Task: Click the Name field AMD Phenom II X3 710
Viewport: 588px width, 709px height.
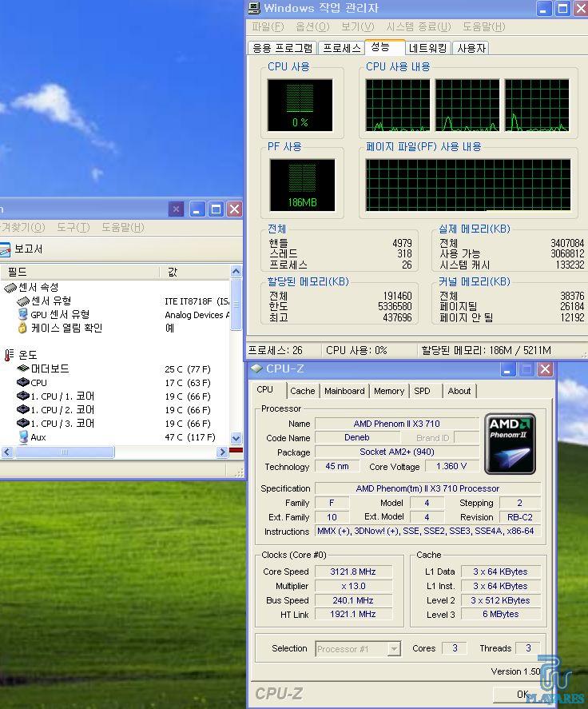Action: click(x=397, y=424)
